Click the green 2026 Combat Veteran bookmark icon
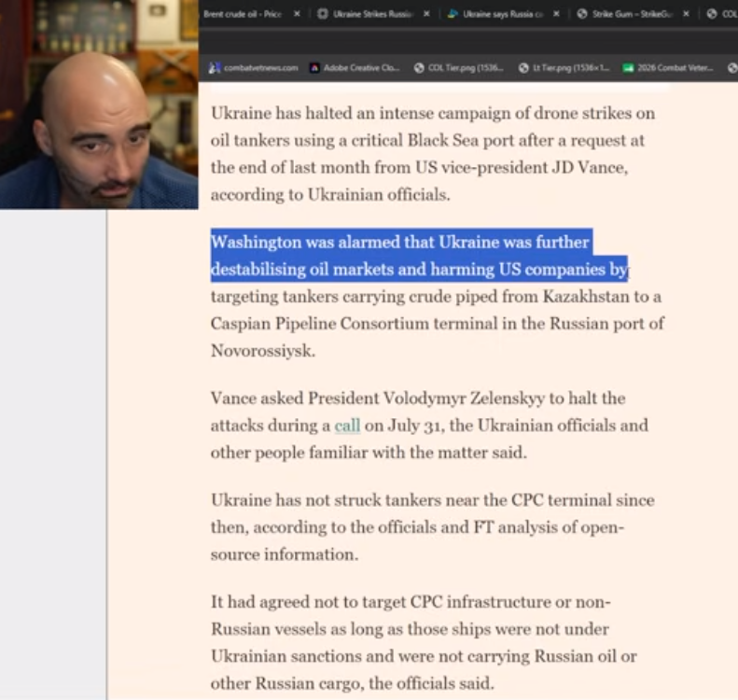 click(628, 68)
